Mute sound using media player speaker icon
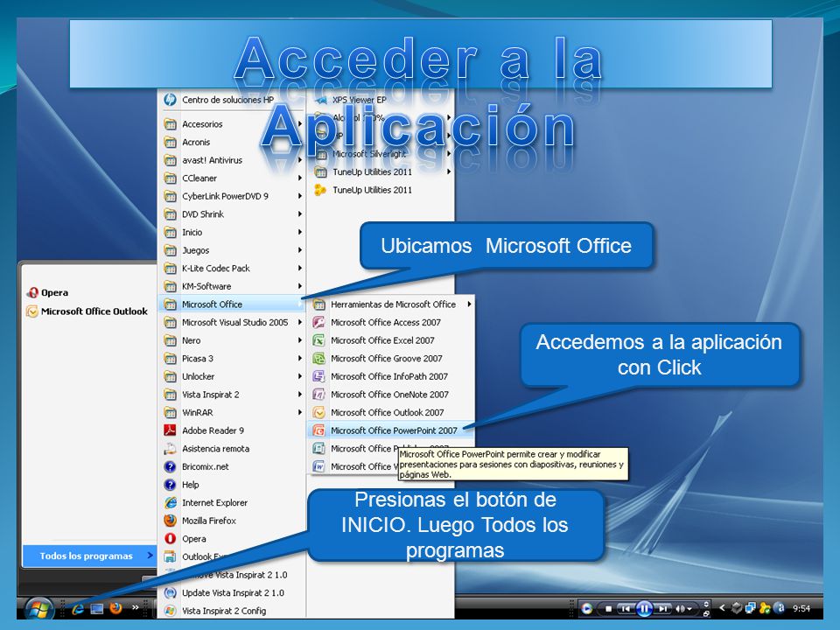This screenshot has height=630, width=840. [681, 609]
